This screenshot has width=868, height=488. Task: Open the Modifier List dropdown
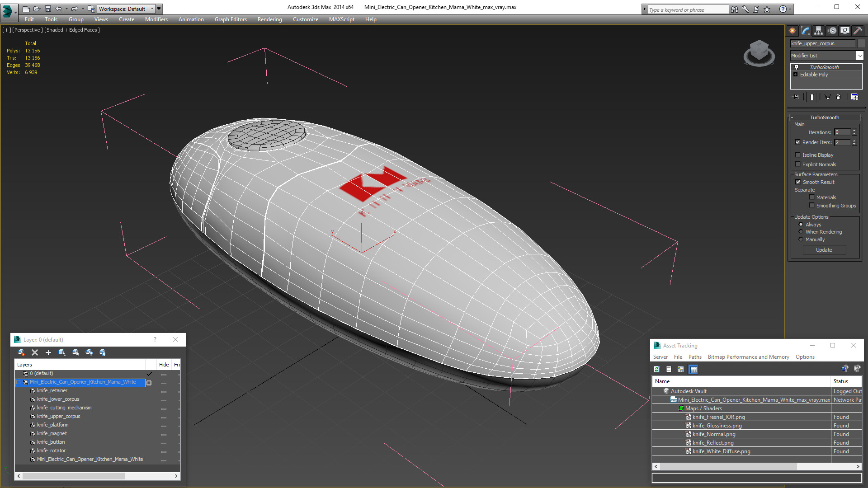[x=859, y=56]
